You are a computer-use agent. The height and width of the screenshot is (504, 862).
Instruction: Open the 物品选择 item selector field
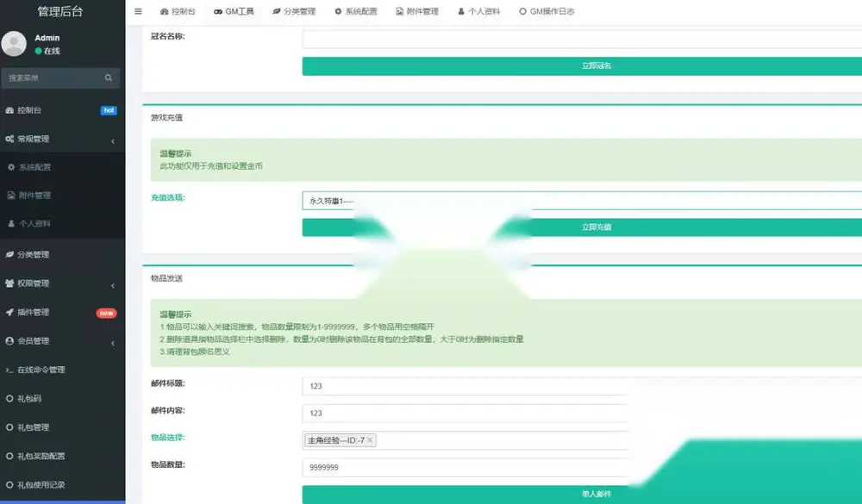(x=465, y=440)
